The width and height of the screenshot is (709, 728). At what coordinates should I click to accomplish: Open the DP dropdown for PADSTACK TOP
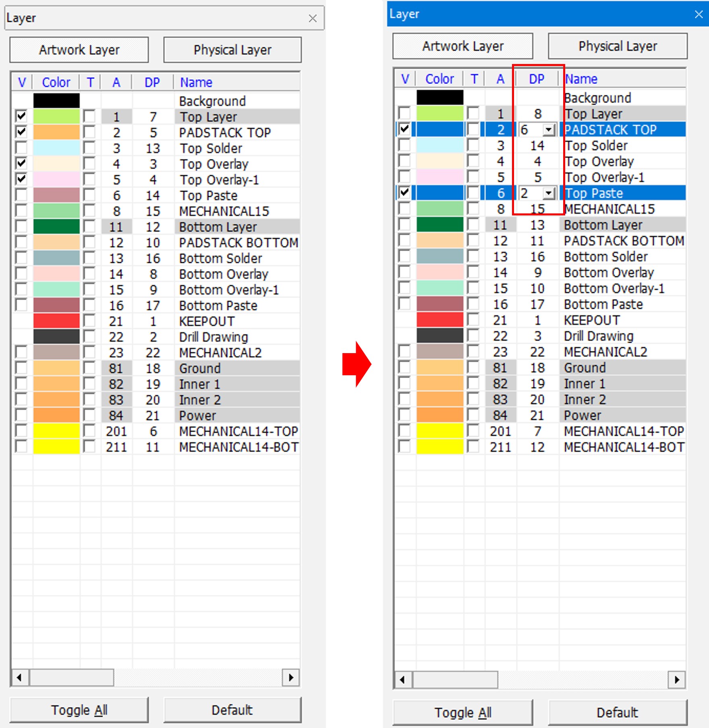click(548, 130)
